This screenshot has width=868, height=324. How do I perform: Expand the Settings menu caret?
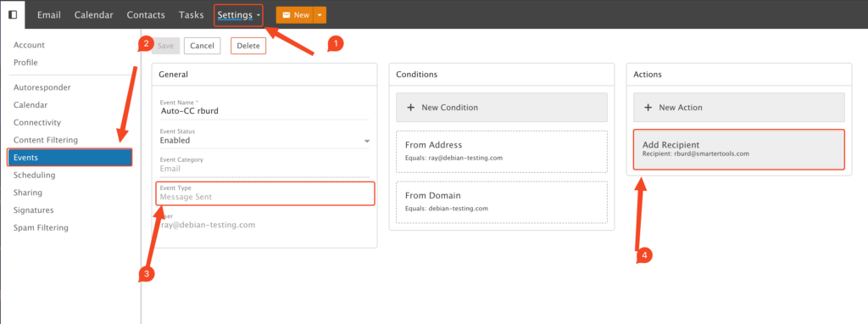coord(259,15)
